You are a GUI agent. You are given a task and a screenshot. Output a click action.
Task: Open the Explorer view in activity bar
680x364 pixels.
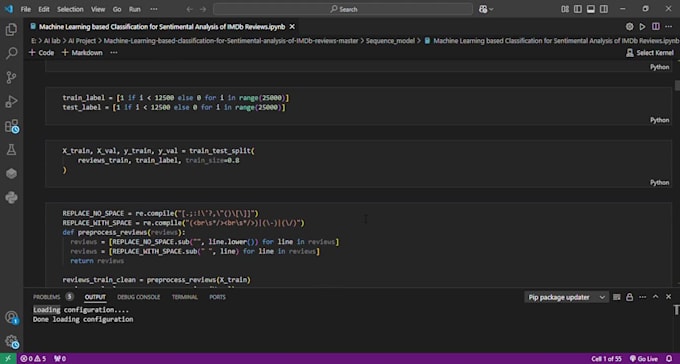tap(11, 30)
